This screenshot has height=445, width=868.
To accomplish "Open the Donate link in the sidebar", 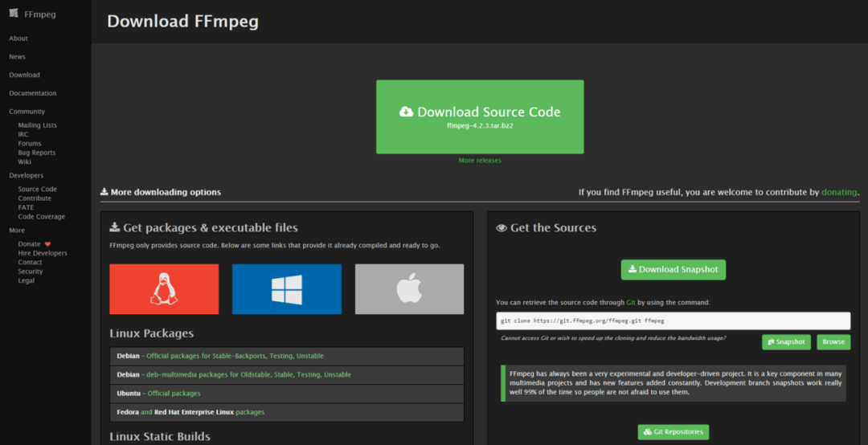I will pyautogui.click(x=29, y=244).
